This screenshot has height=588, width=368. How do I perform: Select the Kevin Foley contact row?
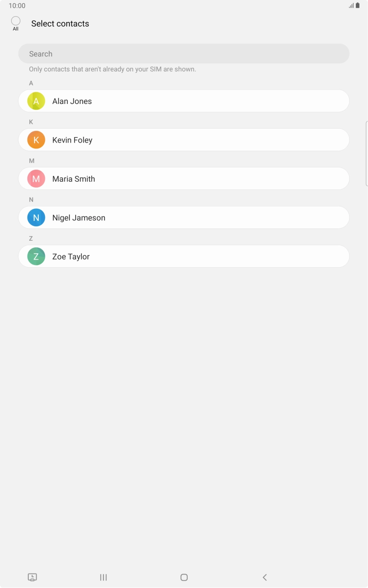(184, 140)
